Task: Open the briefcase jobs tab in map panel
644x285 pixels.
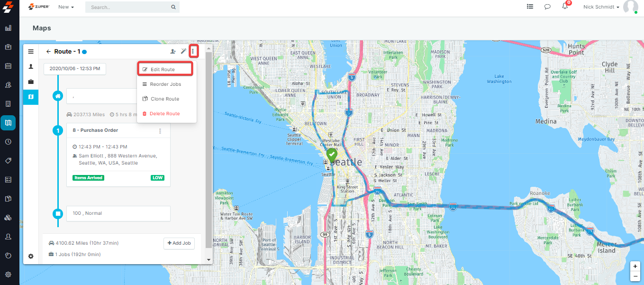Action: click(31, 82)
